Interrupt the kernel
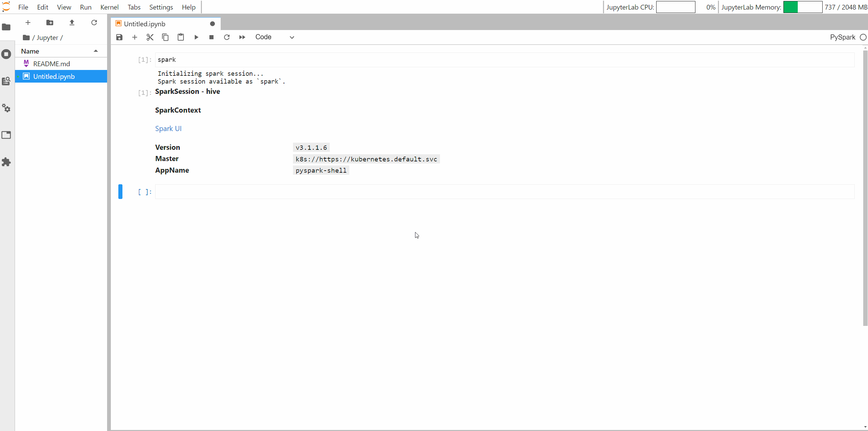 [x=211, y=37]
